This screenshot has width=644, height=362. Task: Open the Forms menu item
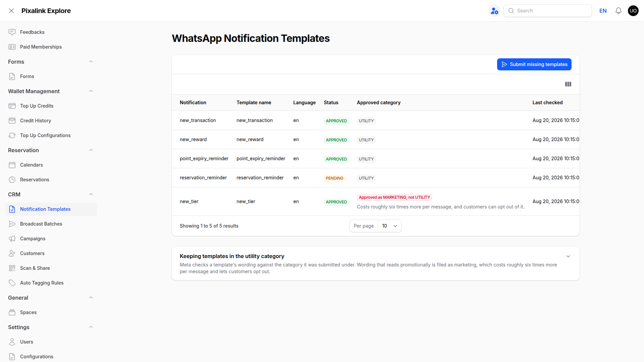pyautogui.click(x=51, y=76)
